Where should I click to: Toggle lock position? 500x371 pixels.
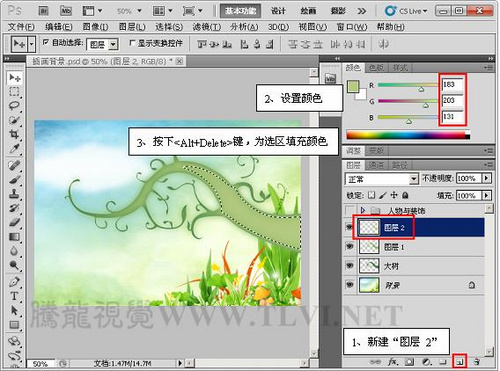coord(394,195)
